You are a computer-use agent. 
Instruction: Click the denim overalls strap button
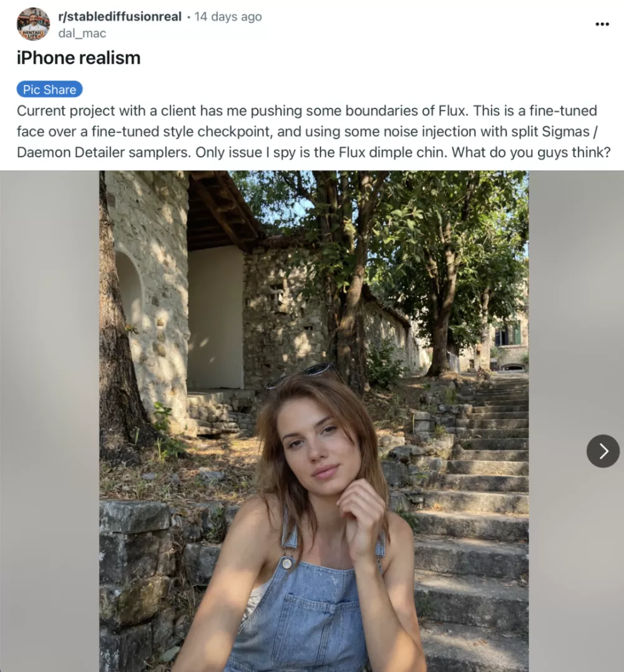coord(287,562)
